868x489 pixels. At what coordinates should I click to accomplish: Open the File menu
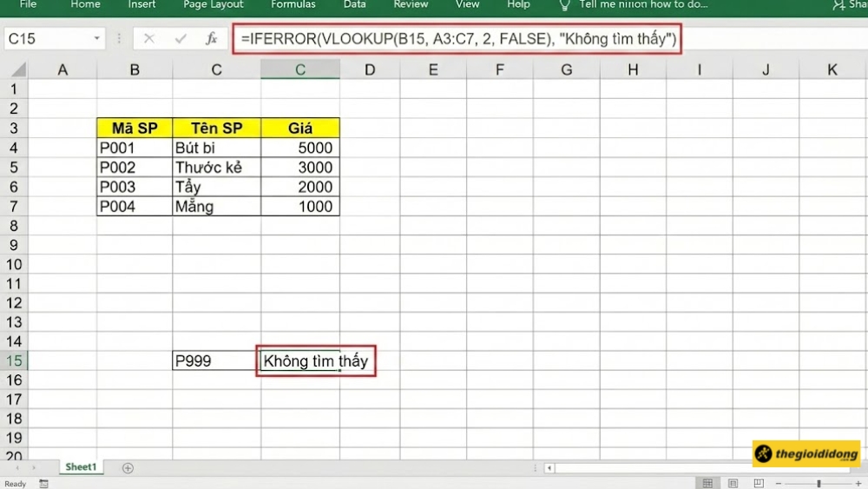tap(28, 4)
